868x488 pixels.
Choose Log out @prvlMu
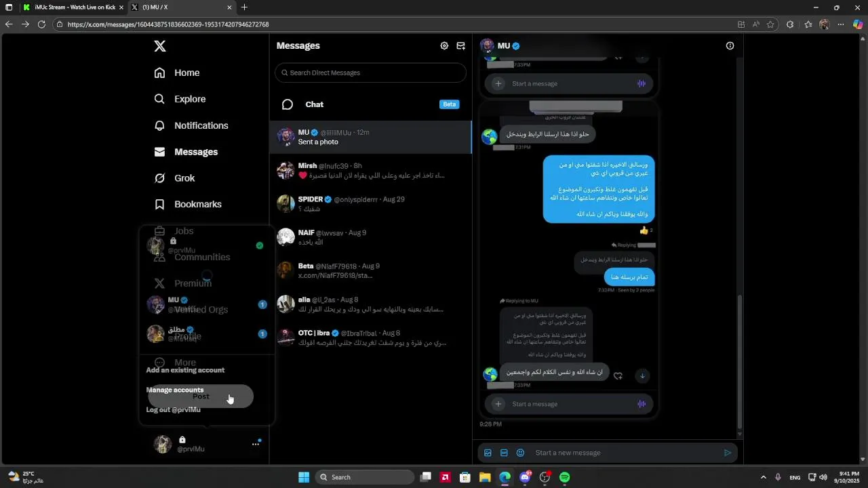click(174, 409)
